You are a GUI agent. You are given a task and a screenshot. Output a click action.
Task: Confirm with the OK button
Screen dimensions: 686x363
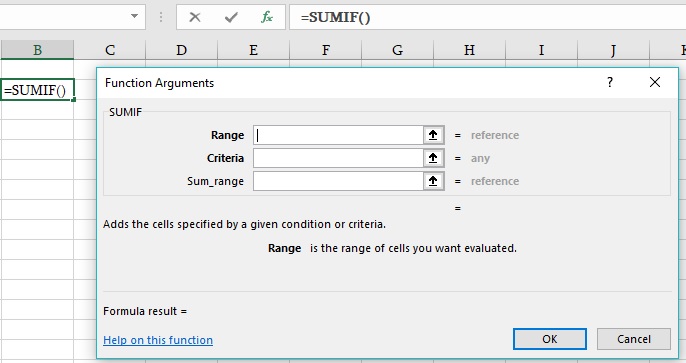[x=550, y=339]
